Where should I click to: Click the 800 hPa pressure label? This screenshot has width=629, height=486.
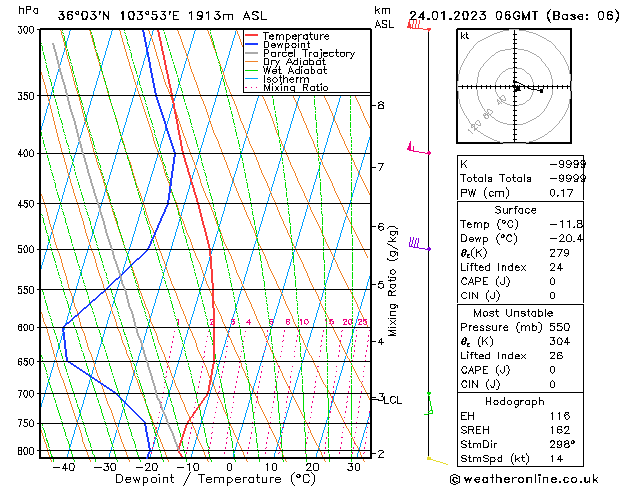coord(28,451)
